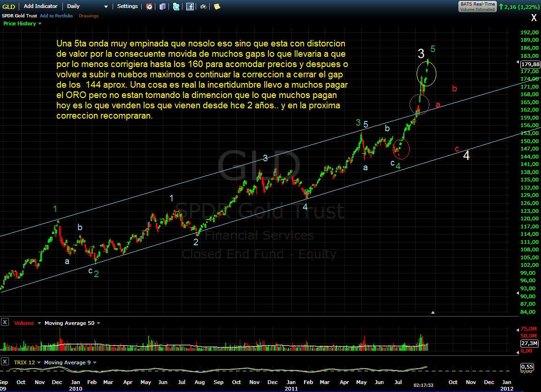The height and width of the screenshot is (392, 541).
Task: Click the Add to Portfolio link
Action: click(x=56, y=16)
